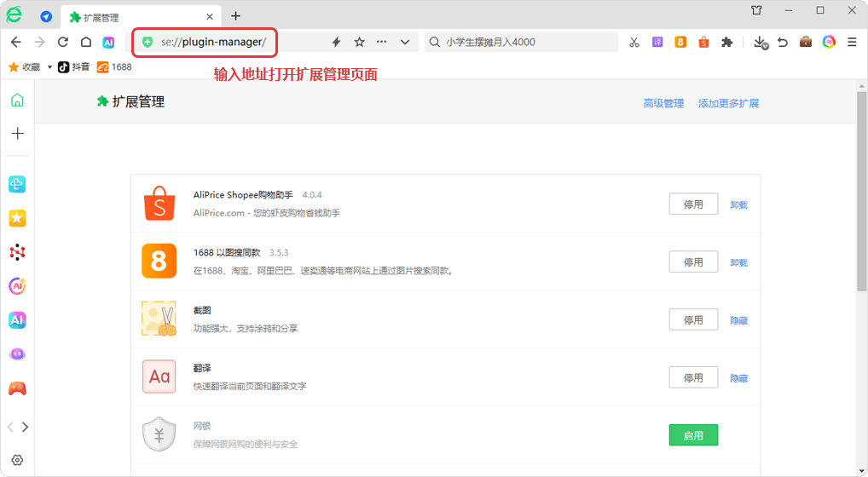Click 卸载 for 1688 以图搜同款
The width and height of the screenshot is (868, 477).
tap(738, 262)
